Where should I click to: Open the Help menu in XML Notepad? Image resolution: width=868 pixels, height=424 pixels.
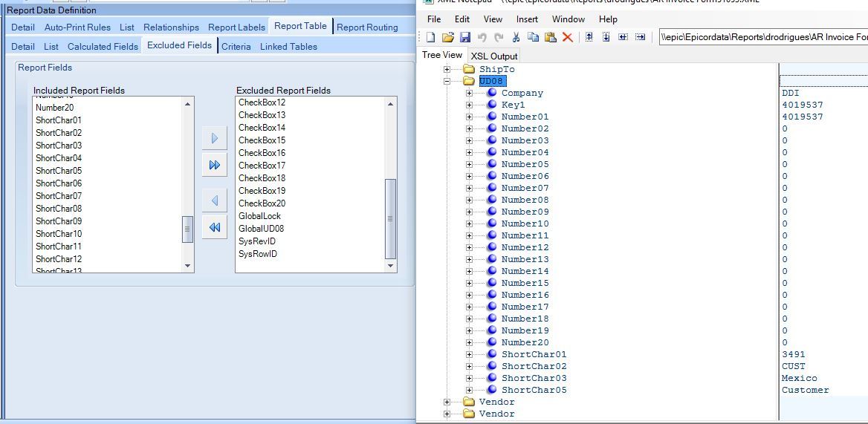tap(608, 19)
